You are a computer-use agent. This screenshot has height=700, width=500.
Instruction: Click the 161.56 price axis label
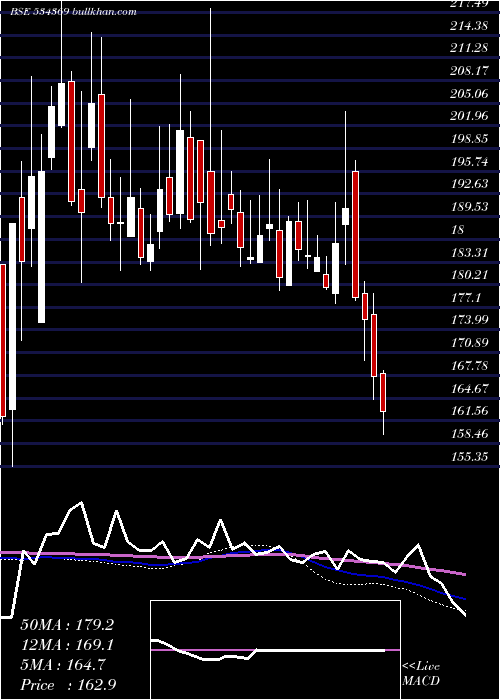point(469,411)
